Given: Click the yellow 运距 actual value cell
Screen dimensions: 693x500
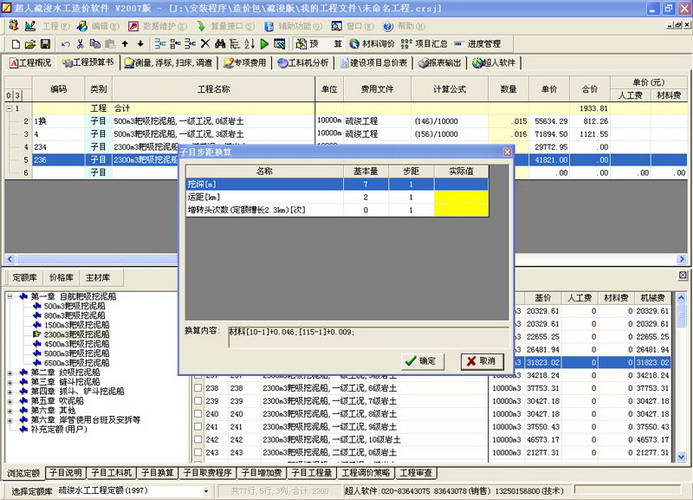Looking at the screenshot, I should (x=460, y=197).
